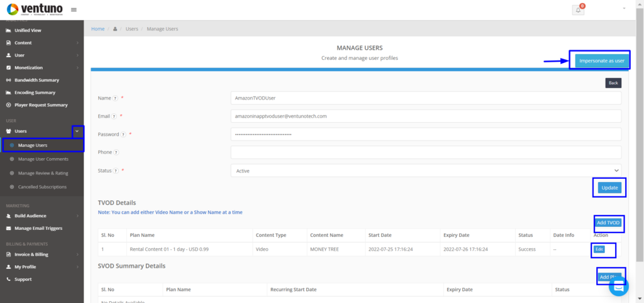This screenshot has width=644, height=303.
Task: Open Manage User Comments
Action: pos(42,159)
